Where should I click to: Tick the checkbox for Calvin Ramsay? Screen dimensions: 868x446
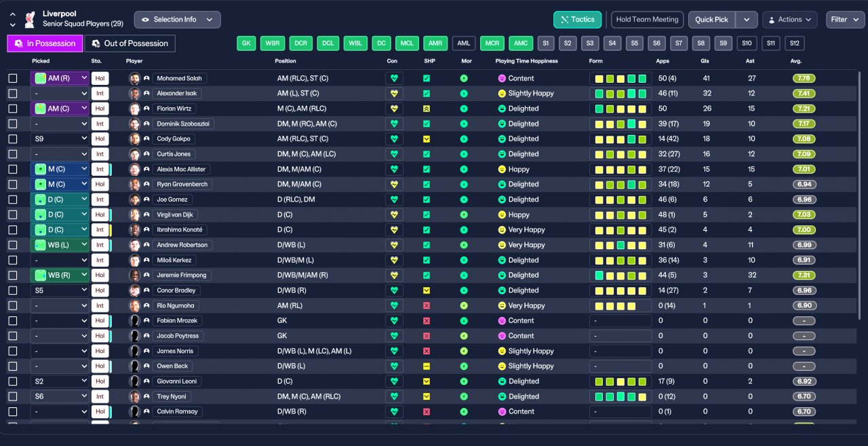pyautogui.click(x=13, y=411)
